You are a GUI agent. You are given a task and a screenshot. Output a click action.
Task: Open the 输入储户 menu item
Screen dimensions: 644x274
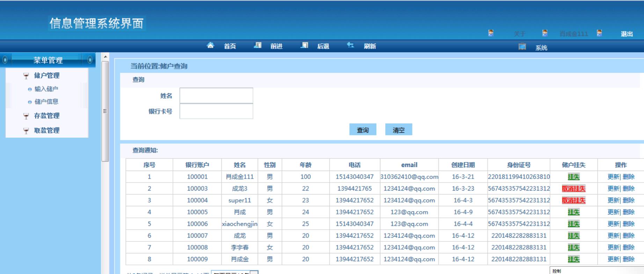46,89
